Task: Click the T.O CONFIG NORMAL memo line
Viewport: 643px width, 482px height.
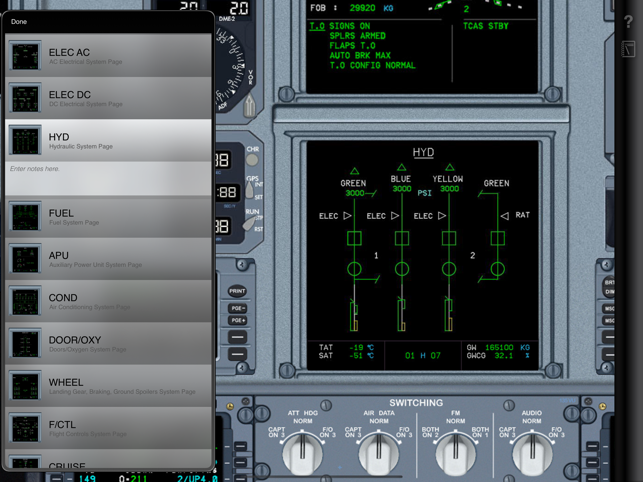Action: pyautogui.click(x=372, y=66)
